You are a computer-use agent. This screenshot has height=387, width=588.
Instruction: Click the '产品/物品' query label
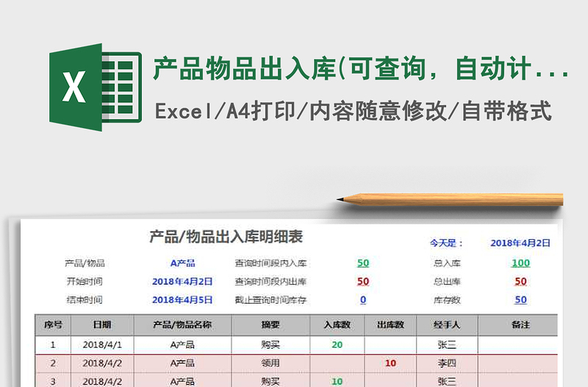pos(85,263)
